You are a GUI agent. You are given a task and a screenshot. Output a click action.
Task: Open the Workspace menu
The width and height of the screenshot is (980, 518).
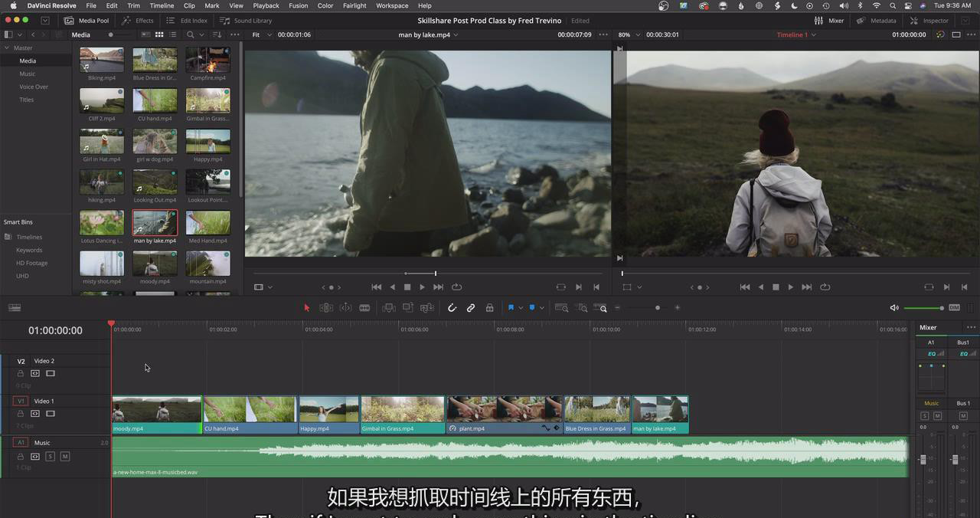392,5
